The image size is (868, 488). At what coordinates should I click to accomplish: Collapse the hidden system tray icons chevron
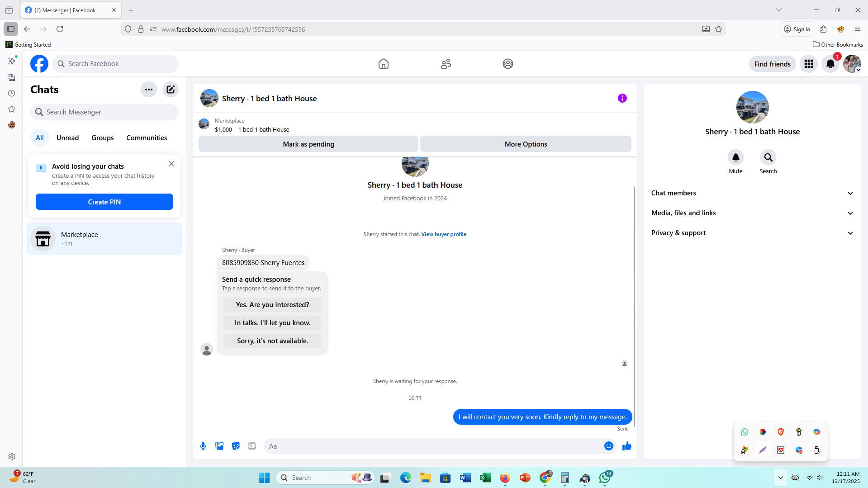tap(781, 478)
